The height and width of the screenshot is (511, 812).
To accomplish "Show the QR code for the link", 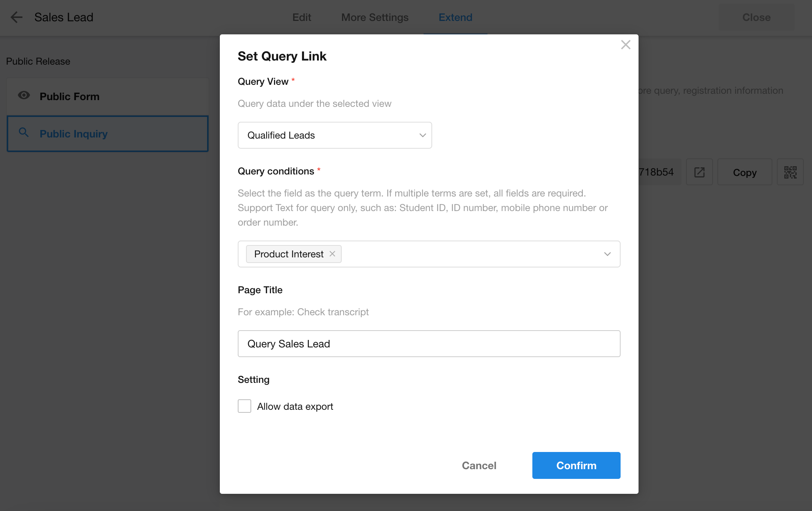I will pyautogui.click(x=790, y=172).
